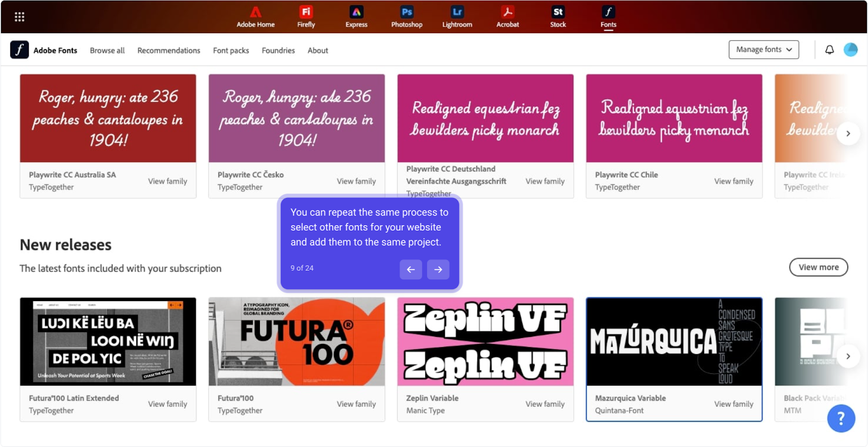This screenshot has width=868, height=447.
Task: Go back to previous tutorial step
Action: (x=411, y=269)
